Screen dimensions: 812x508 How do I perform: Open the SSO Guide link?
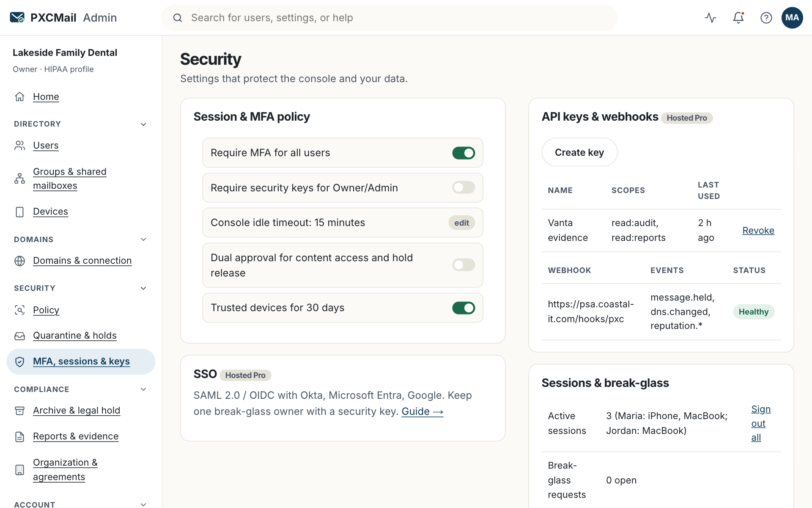click(x=422, y=411)
